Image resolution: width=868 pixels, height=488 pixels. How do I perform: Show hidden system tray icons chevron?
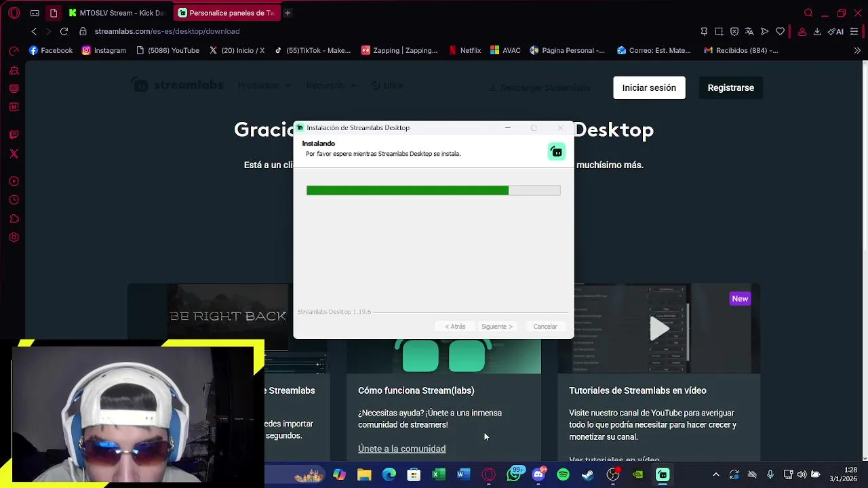(x=715, y=475)
